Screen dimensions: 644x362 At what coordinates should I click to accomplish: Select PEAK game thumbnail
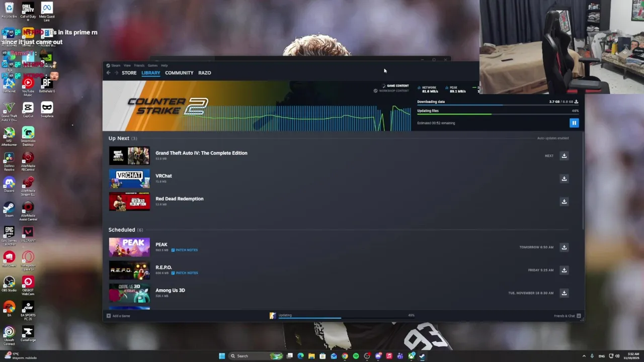tap(129, 247)
